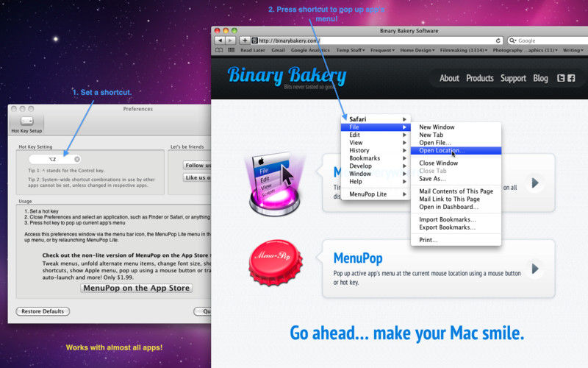The height and width of the screenshot is (368, 588).
Task: Click the Safari URL address field
Action: tap(377, 40)
